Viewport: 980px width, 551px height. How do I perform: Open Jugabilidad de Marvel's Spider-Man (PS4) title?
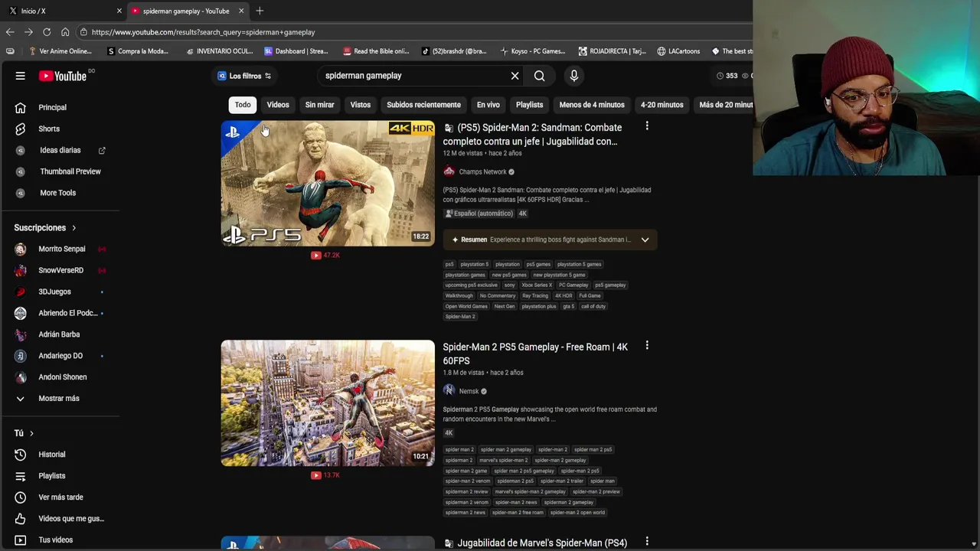coord(542,543)
